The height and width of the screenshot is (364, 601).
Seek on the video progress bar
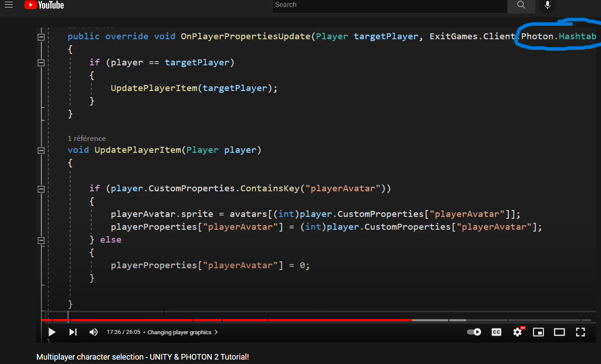coord(316,320)
